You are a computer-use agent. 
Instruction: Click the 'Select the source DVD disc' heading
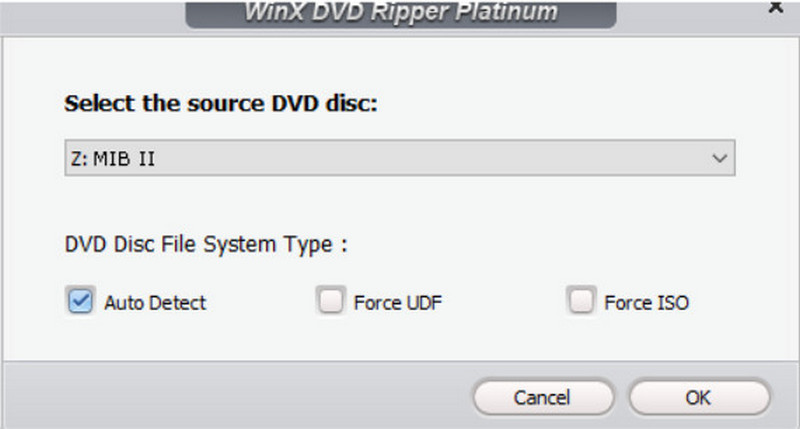(x=221, y=105)
